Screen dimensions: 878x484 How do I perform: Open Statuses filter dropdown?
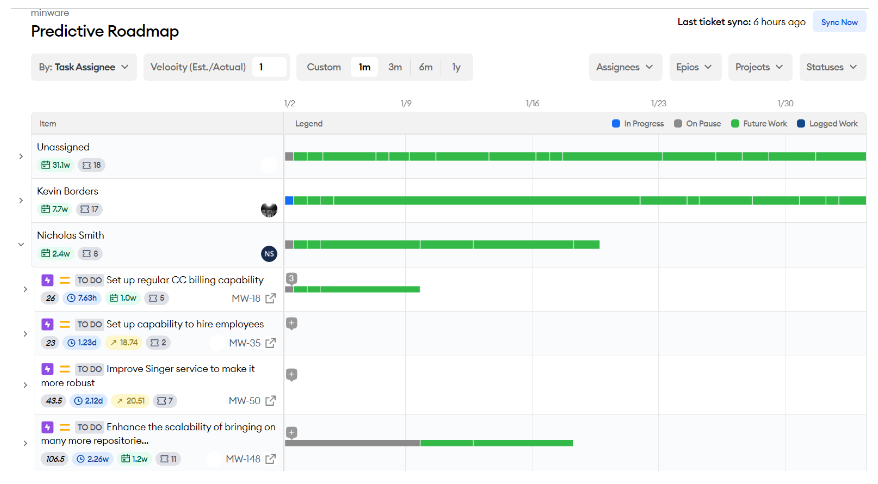pyautogui.click(x=832, y=67)
